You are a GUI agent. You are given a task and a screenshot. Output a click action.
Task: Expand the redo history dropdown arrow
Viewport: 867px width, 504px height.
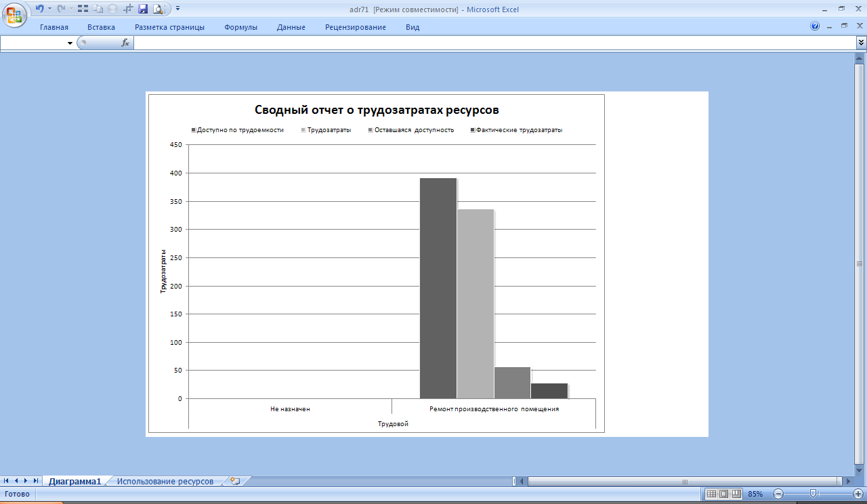70,9
